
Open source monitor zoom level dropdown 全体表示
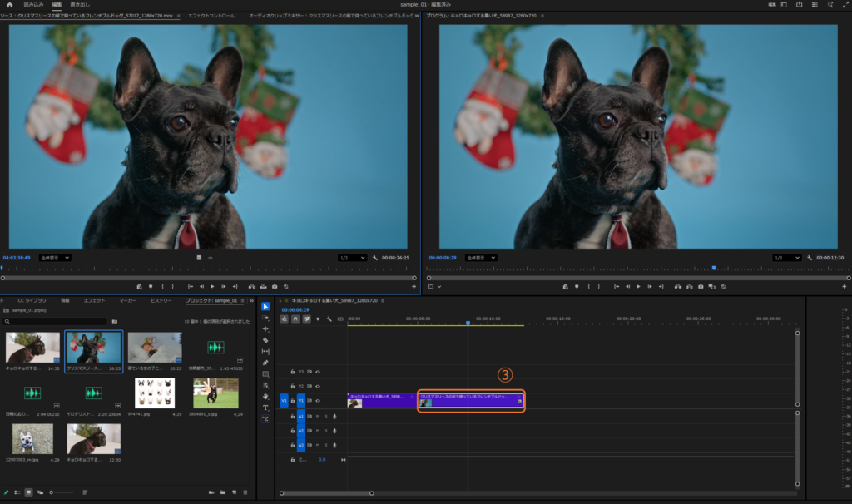pos(55,258)
